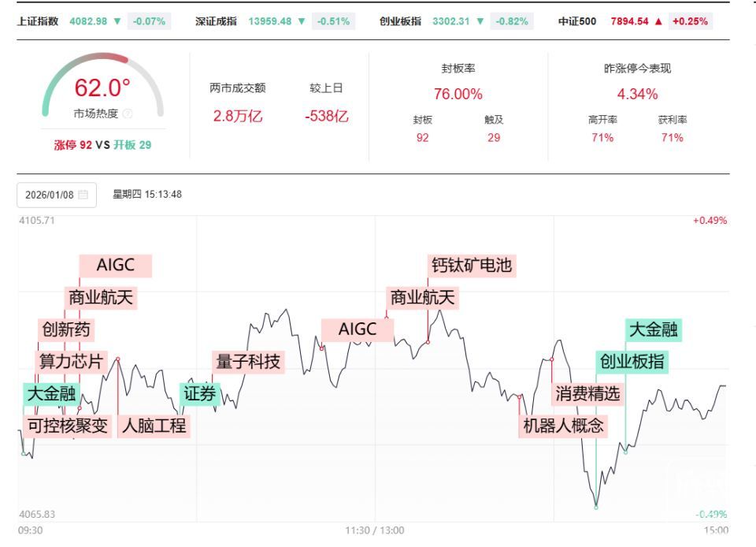756x547 pixels.
Task: Click the help icon beside 市场热度
Action: point(128,113)
